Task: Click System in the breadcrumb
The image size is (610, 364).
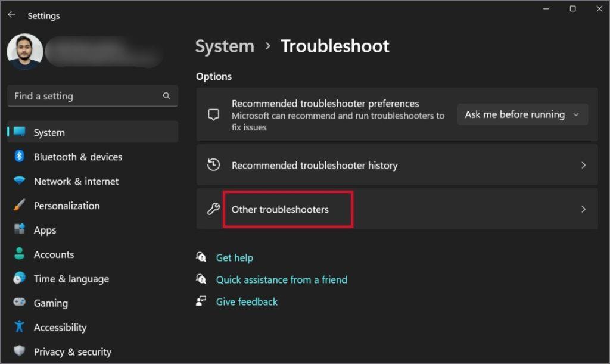Action: (225, 46)
